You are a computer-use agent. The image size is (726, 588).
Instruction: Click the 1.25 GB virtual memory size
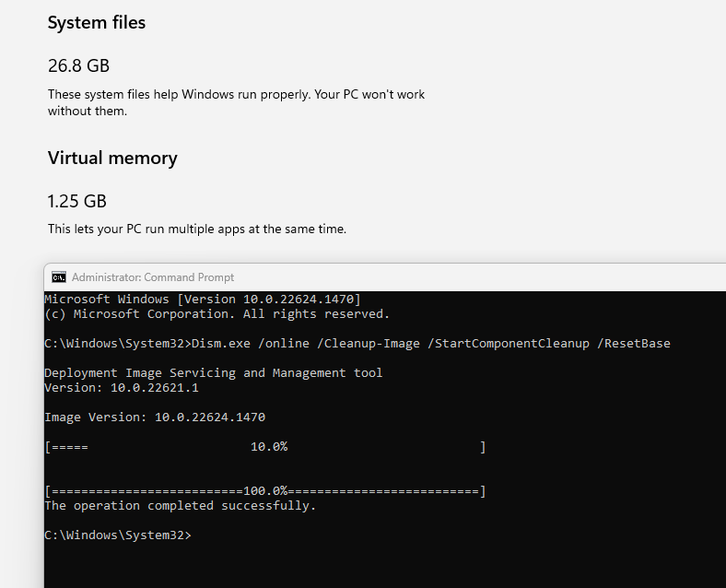(x=77, y=201)
